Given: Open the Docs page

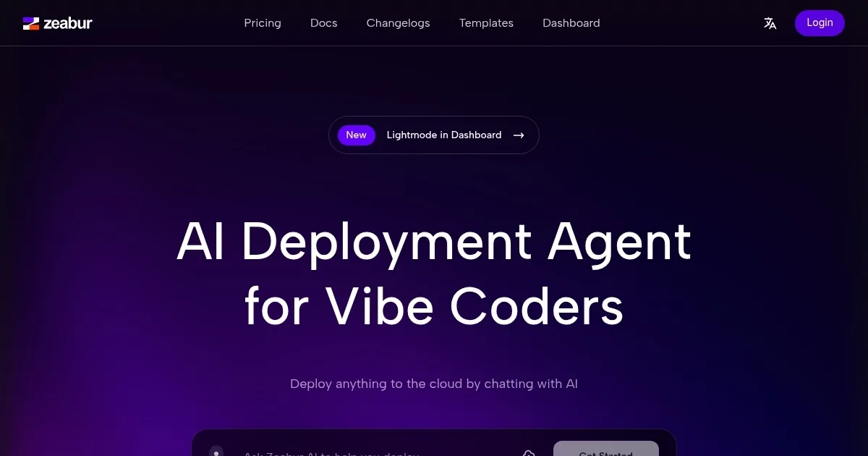Looking at the screenshot, I should click(323, 22).
